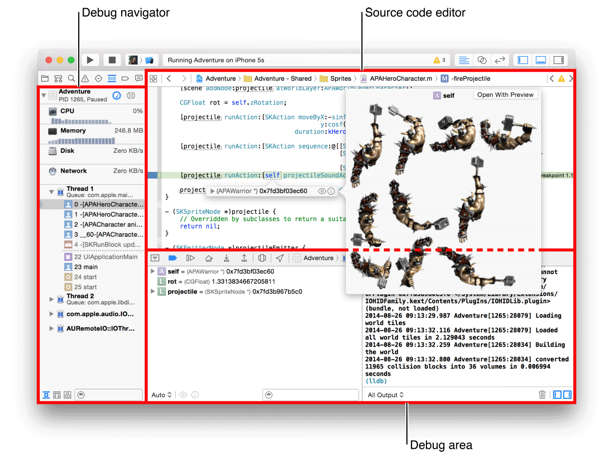Image resolution: width=613 pixels, height=461 pixels.
Task: Expand the self variable in variables view
Action: (x=153, y=271)
